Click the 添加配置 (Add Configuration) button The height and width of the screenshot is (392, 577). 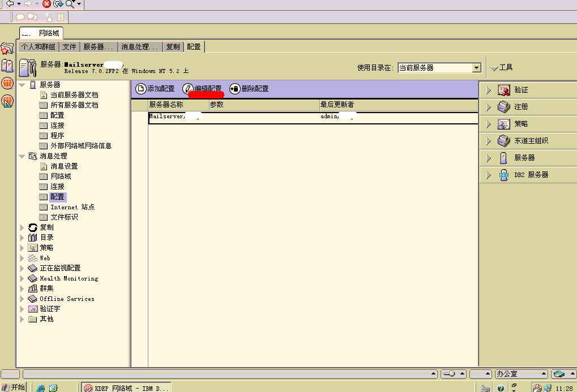point(156,89)
